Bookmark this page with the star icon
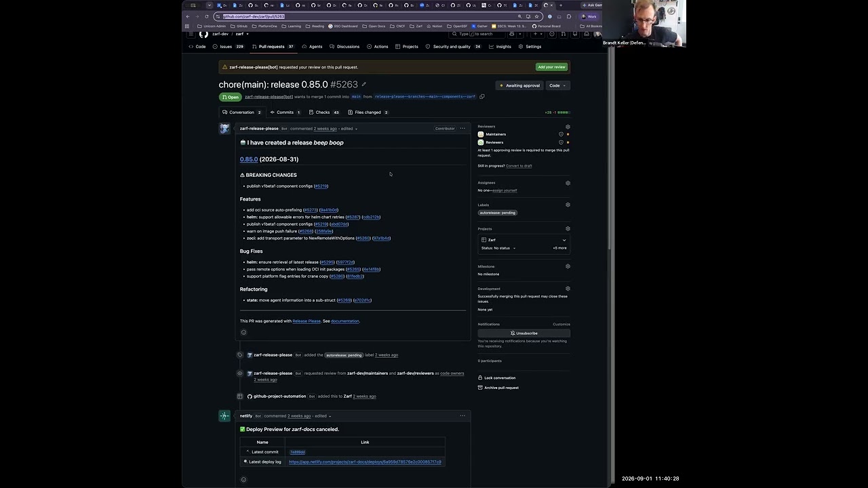 [536, 16]
